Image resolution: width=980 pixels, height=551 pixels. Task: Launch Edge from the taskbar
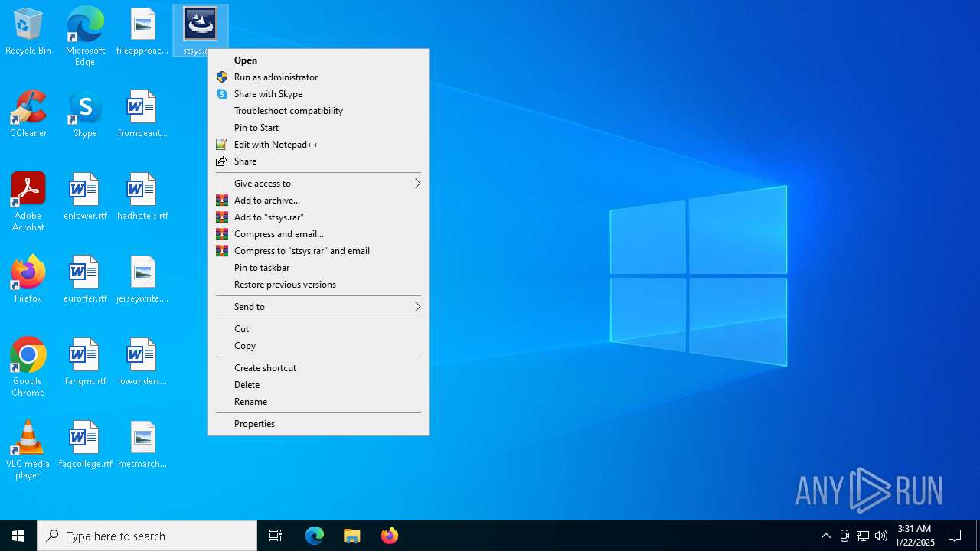(x=315, y=536)
